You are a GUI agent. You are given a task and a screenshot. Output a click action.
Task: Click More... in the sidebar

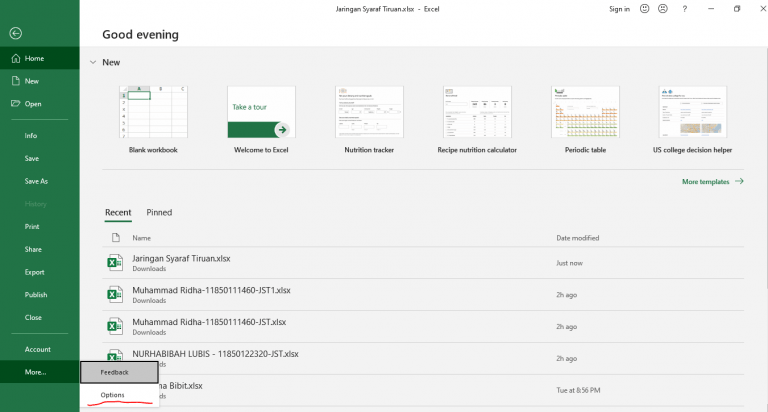pyautogui.click(x=40, y=372)
